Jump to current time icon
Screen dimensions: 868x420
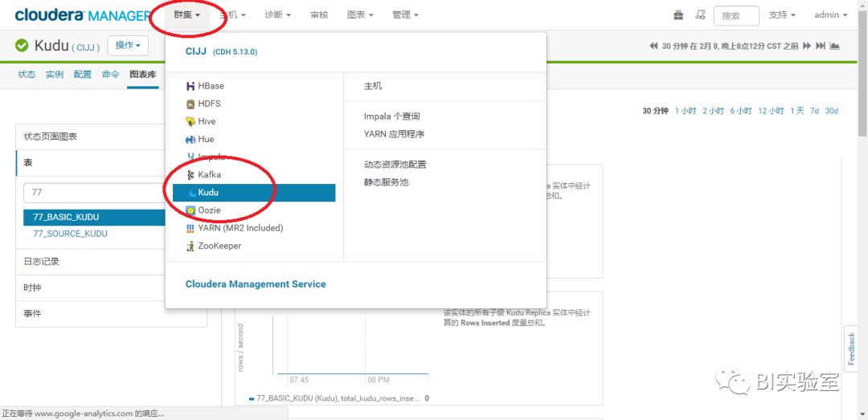coord(821,46)
